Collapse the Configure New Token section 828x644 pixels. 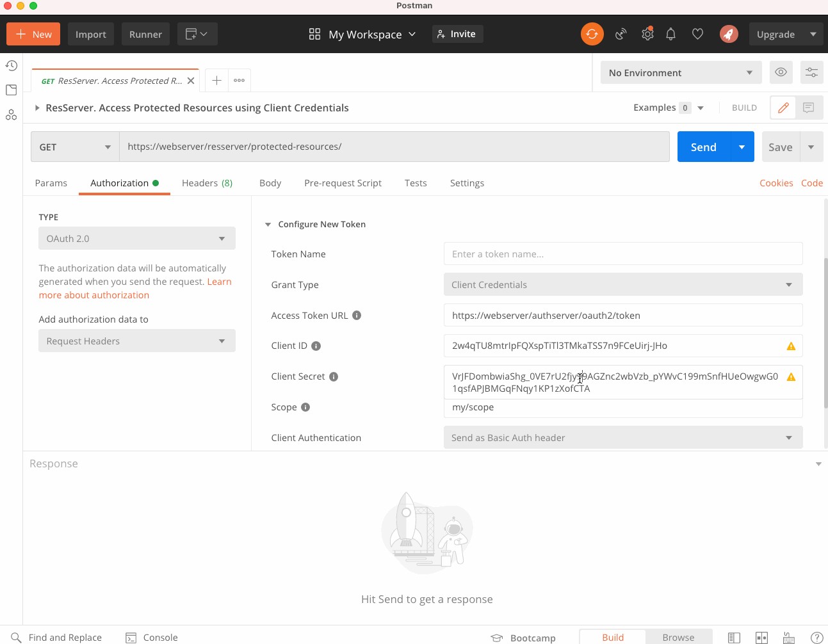[x=268, y=224]
